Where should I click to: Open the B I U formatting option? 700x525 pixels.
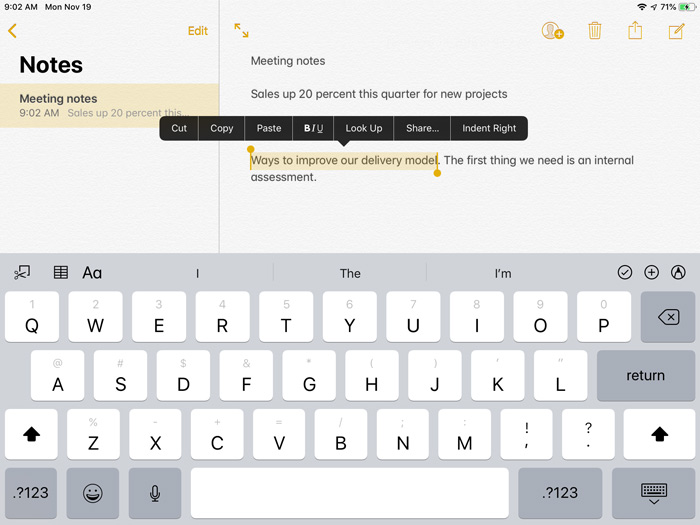tap(313, 128)
